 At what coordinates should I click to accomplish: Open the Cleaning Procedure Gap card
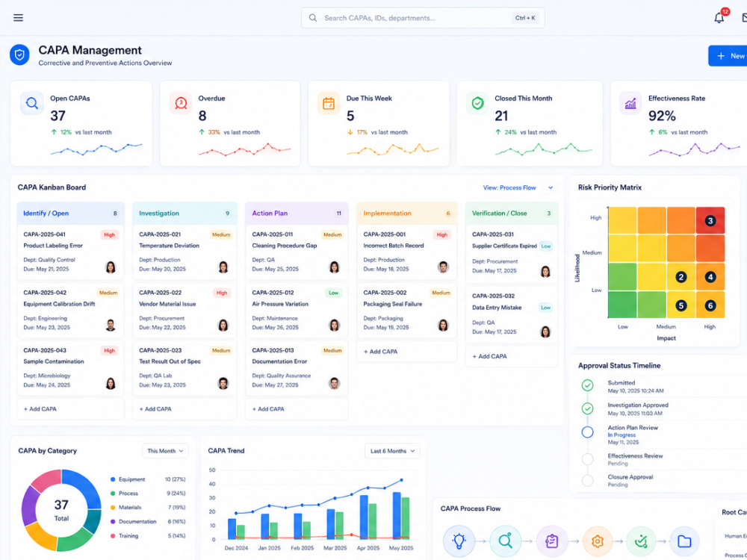(x=297, y=253)
